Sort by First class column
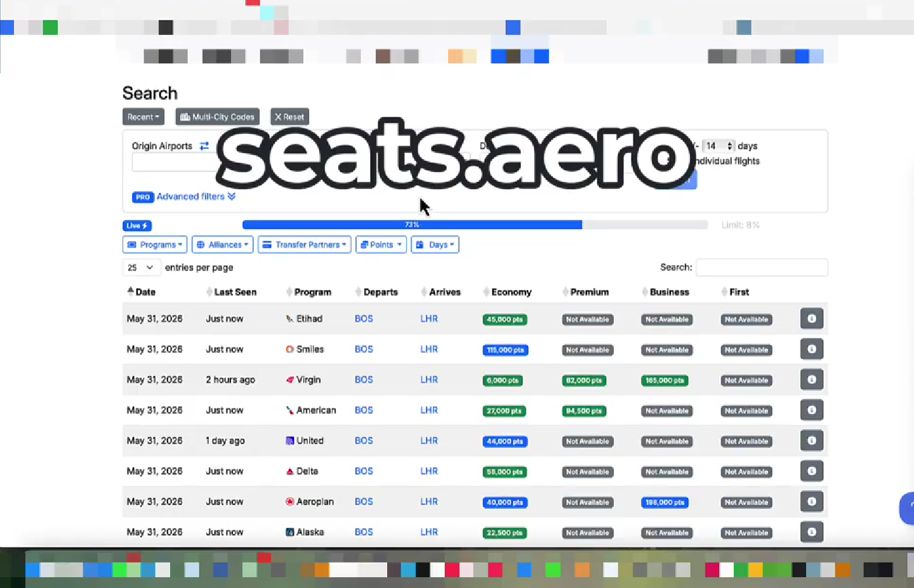914x588 pixels. click(x=736, y=292)
